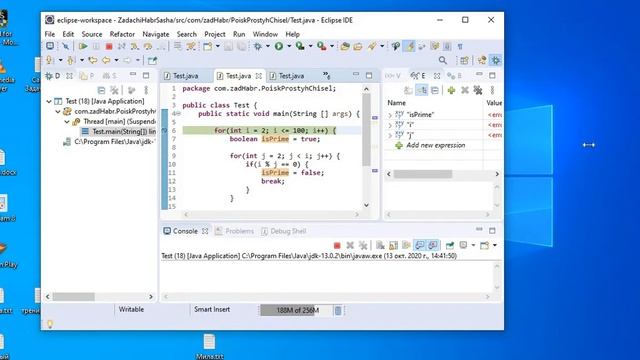Click the Step Into debug icon
The image size is (640, 360).
click(135, 46)
